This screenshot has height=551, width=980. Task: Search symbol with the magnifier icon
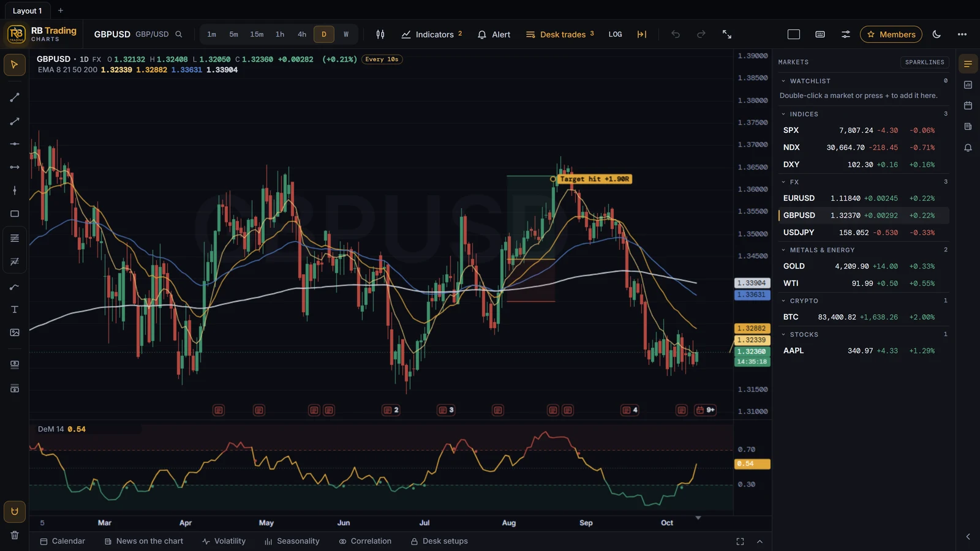click(x=179, y=34)
